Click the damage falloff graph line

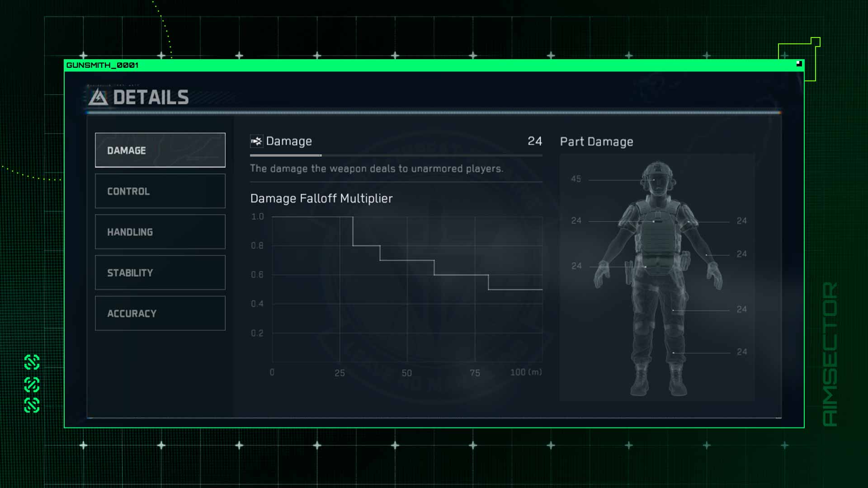(x=407, y=253)
